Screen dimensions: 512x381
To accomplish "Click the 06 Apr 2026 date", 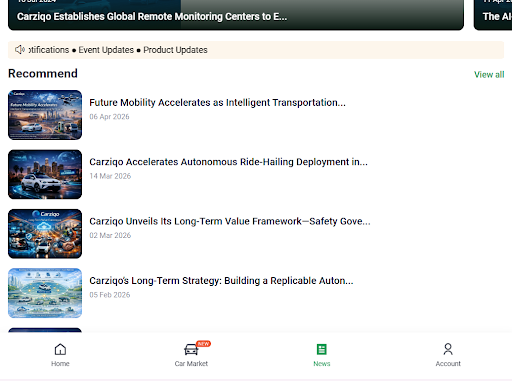I will pyautogui.click(x=109, y=117).
